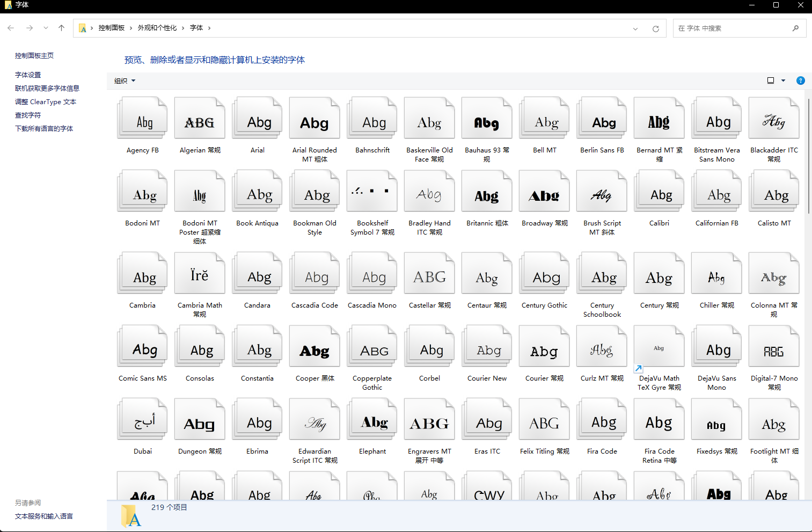Screen dimensions: 812x532
Task: Select the Broadway font icon
Action: pyautogui.click(x=544, y=191)
